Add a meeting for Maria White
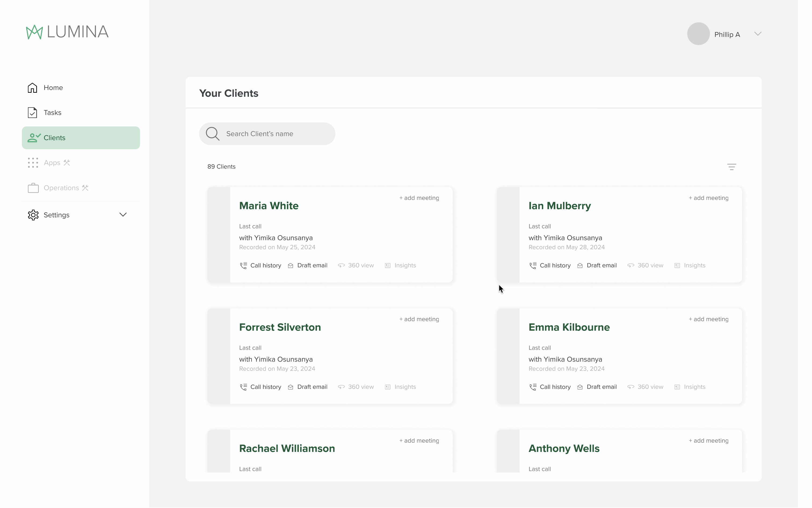This screenshot has height=508, width=812. coord(419,198)
